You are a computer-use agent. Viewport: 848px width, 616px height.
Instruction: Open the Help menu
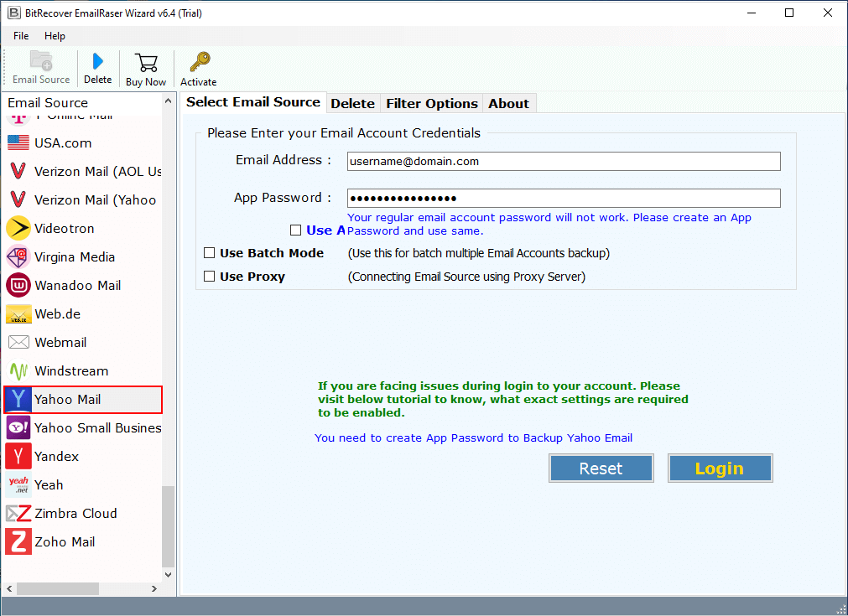55,36
